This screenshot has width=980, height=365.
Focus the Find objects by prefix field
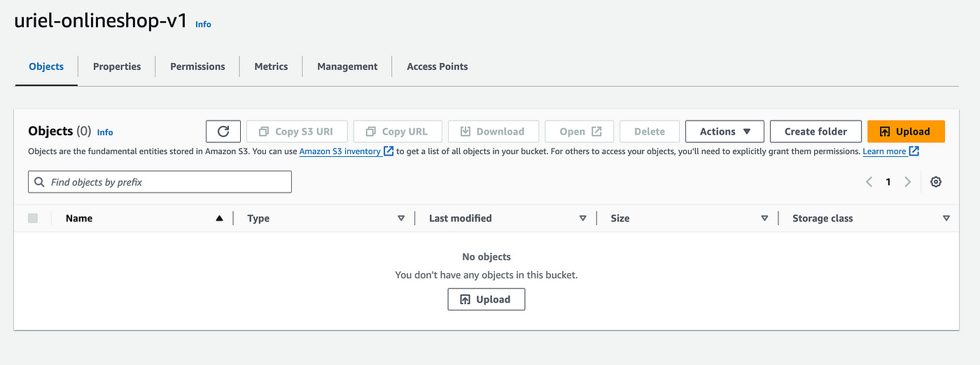[x=160, y=182]
